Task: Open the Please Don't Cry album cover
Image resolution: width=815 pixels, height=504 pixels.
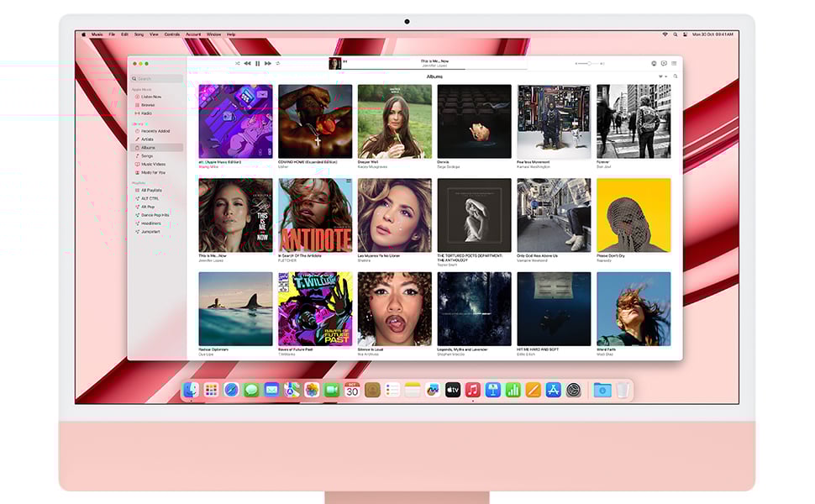Action: 634,215
